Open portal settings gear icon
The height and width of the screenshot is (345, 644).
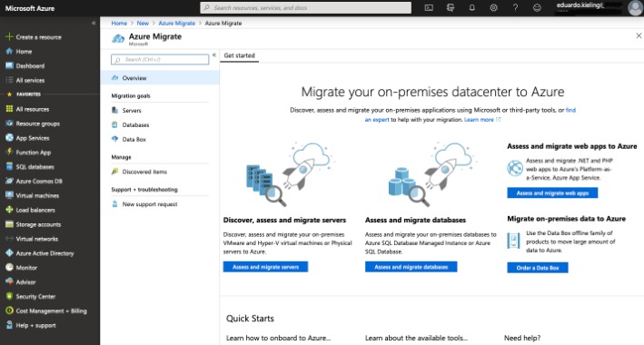point(494,7)
